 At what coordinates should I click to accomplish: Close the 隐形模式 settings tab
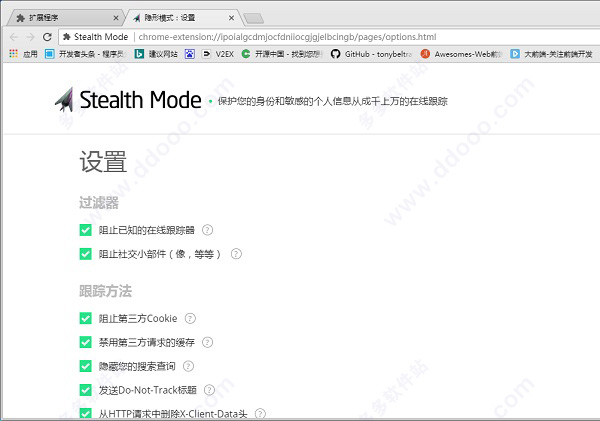(231, 18)
